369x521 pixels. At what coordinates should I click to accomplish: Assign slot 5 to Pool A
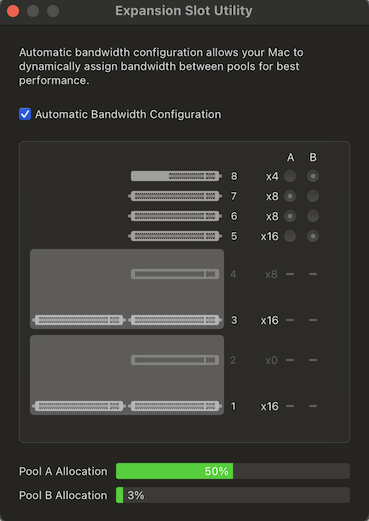(x=290, y=236)
